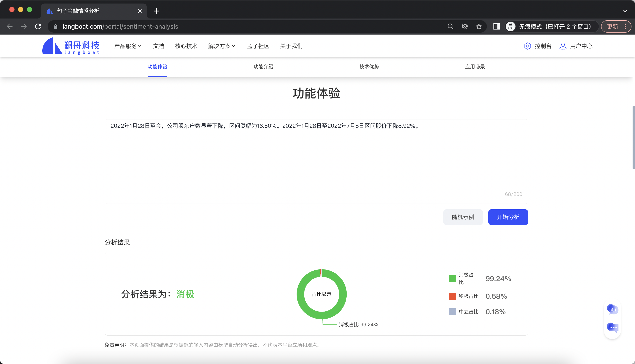Switch to the 功能介绍 tab

pyautogui.click(x=263, y=67)
